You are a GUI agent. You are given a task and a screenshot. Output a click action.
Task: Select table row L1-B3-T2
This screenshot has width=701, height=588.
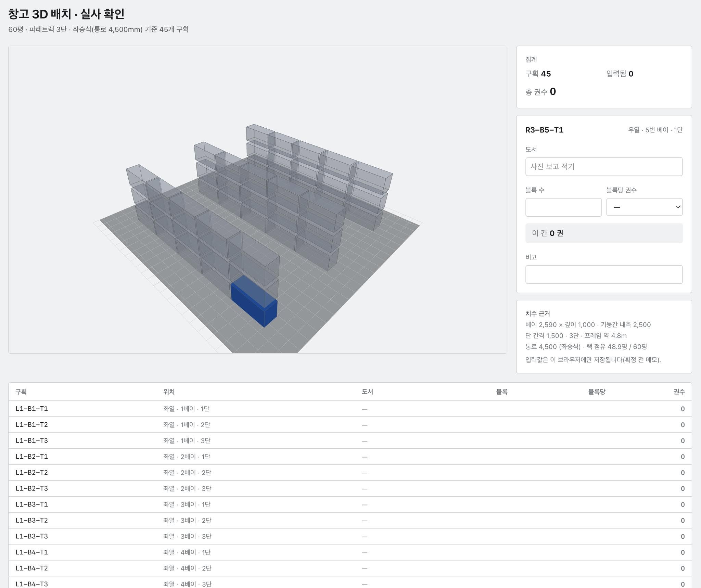pyautogui.click(x=350, y=521)
